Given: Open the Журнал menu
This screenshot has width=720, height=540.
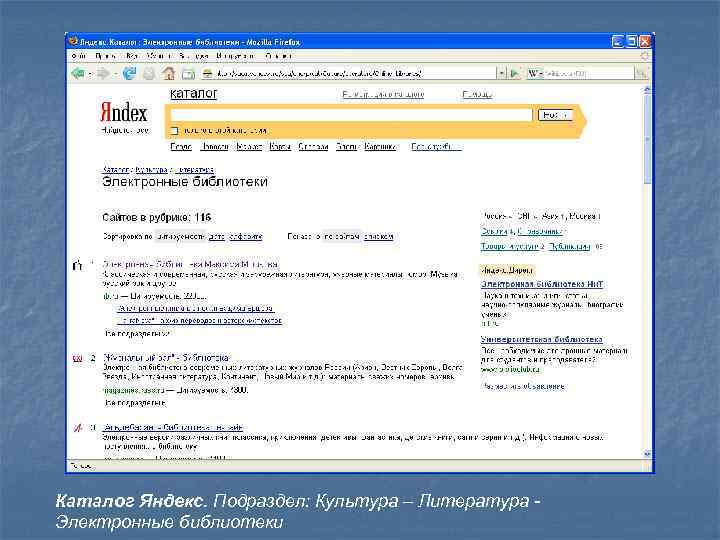Looking at the screenshot, I should (159, 56).
